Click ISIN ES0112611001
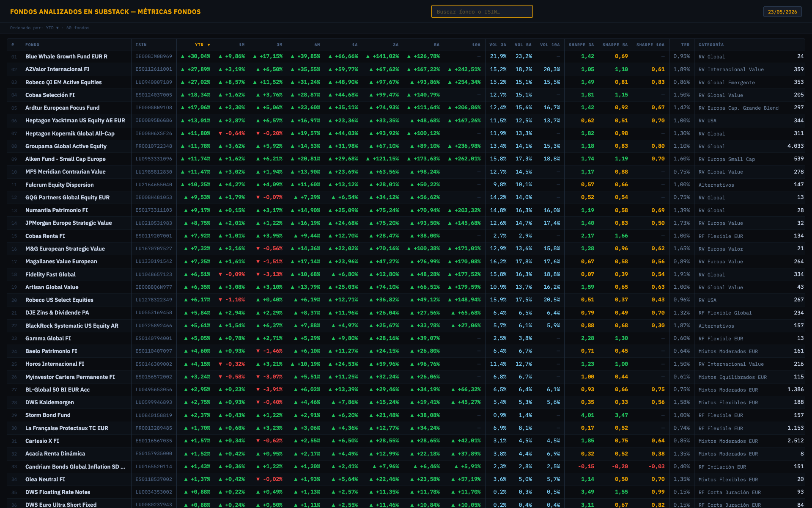The width and height of the screenshot is (812, 508). click(x=154, y=69)
